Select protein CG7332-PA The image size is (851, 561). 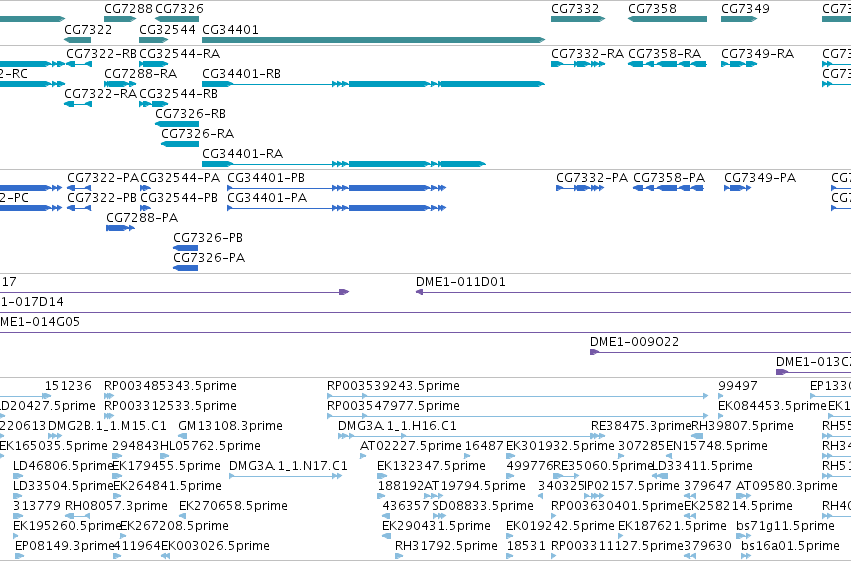(580, 188)
